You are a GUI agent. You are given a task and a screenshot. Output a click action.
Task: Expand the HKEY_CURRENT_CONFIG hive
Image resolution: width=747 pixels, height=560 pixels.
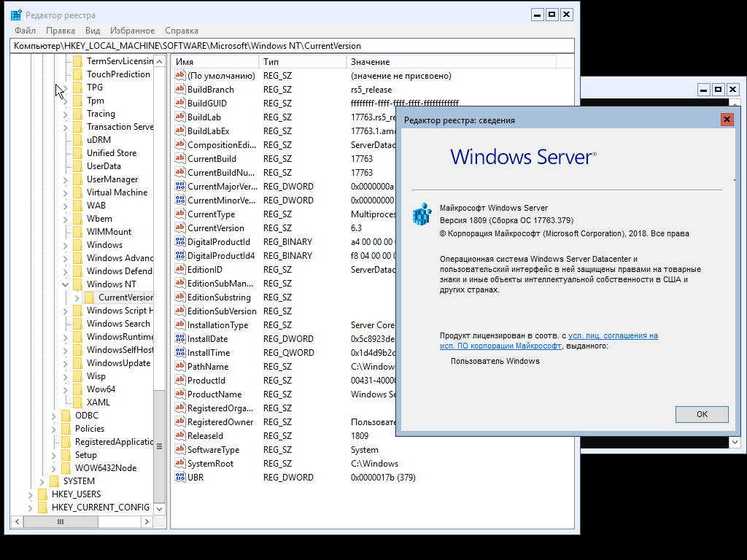tap(31, 507)
